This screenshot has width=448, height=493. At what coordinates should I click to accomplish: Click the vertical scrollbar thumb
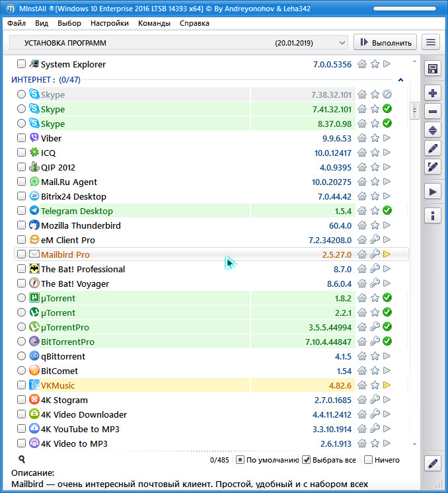tap(414, 110)
